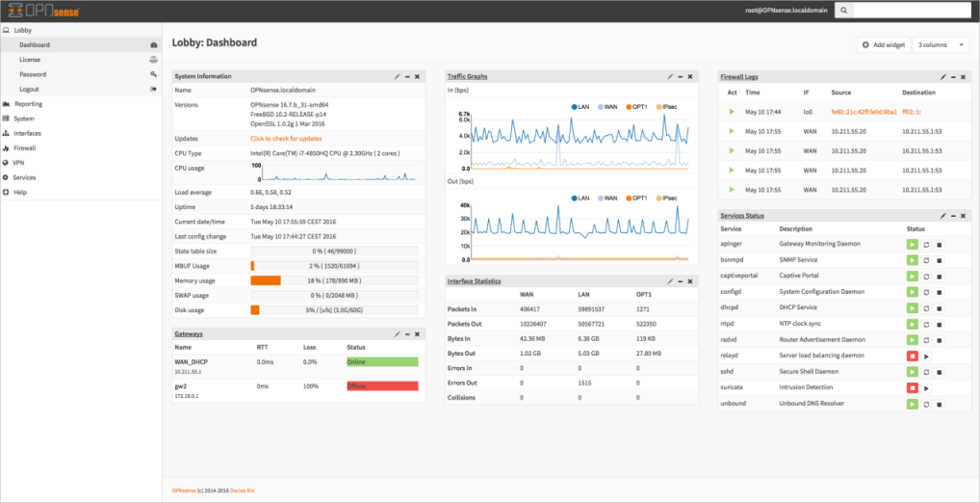
Task: Open the Services Status title link
Action: [x=742, y=215]
